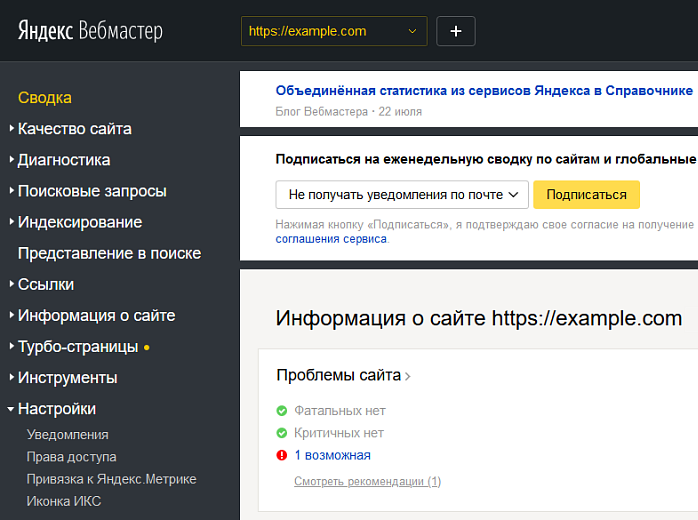Screen dimensions: 698x520
Task: Open the Турбо-страницы menu item
Action: click(78, 347)
